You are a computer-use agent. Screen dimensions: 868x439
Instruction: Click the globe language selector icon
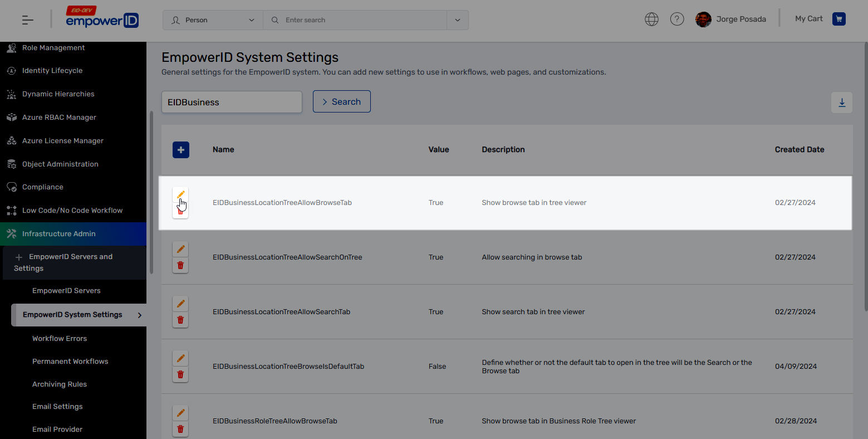click(x=651, y=18)
